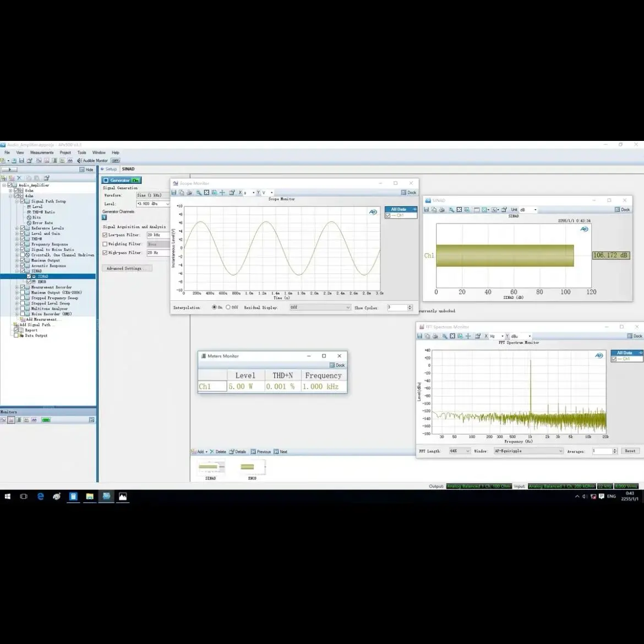Image resolution: width=644 pixels, height=644 pixels.
Task: Uncheck Ch1 in Scope Monitor legend
Action: (388, 216)
